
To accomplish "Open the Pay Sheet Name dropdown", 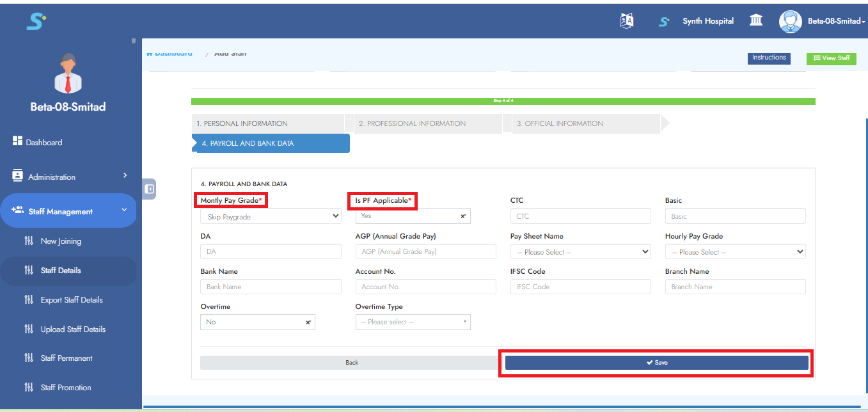I will (580, 252).
